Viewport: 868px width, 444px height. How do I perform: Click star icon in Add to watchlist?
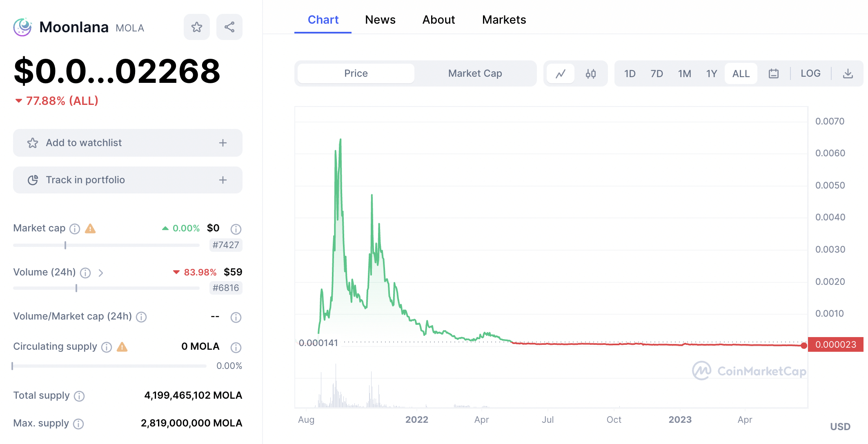coord(33,143)
